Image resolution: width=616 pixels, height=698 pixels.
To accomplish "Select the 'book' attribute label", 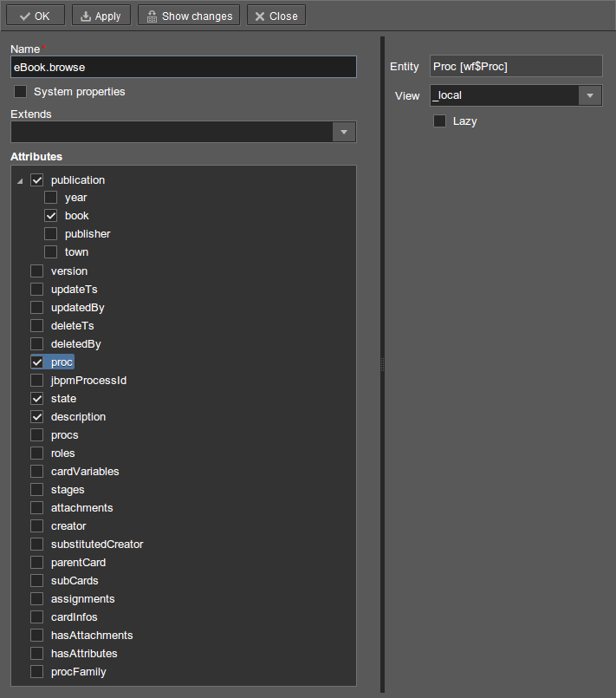I will pyautogui.click(x=77, y=216).
